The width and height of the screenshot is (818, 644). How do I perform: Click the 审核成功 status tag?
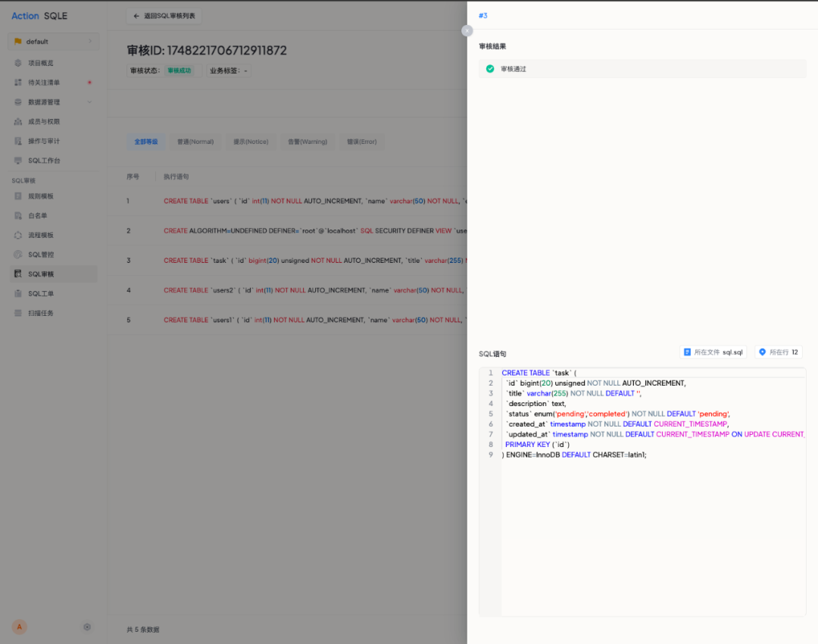point(180,71)
